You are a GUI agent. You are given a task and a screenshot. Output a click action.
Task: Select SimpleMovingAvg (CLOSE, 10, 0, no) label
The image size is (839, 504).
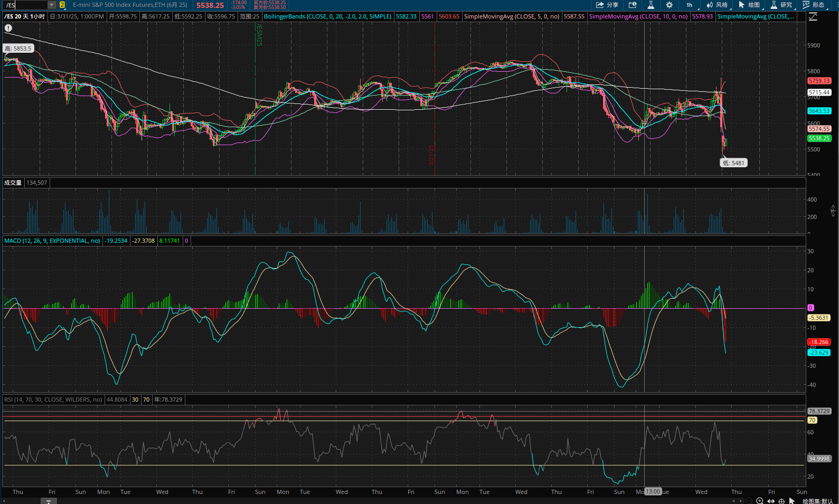tap(638, 16)
